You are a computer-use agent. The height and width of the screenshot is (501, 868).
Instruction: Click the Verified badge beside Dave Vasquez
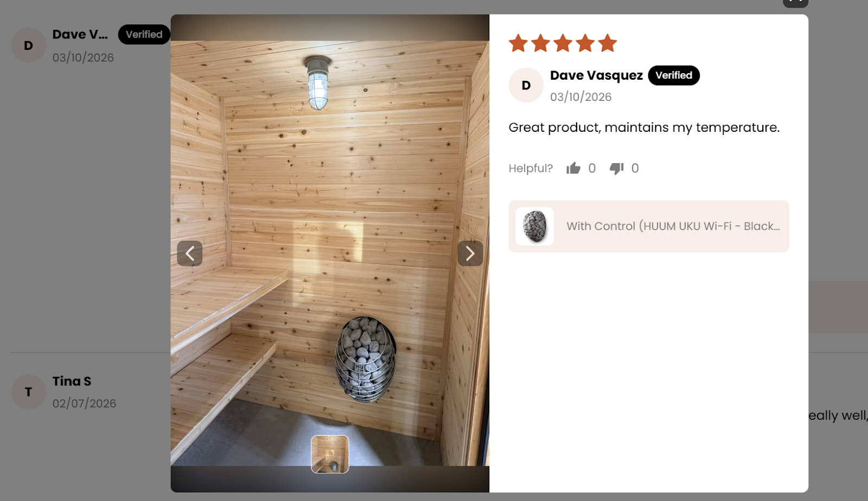pos(674,75)
